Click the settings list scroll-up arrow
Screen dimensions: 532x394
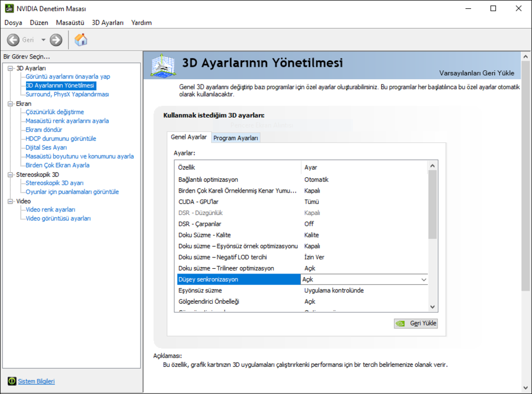point(432,166)
